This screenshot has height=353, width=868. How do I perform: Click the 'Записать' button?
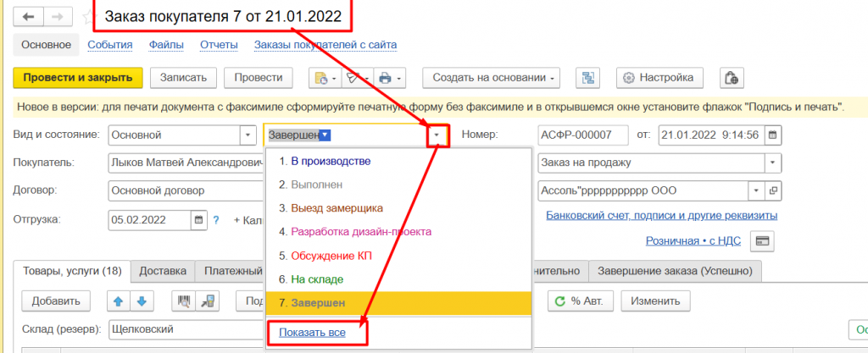pos(184,78)
